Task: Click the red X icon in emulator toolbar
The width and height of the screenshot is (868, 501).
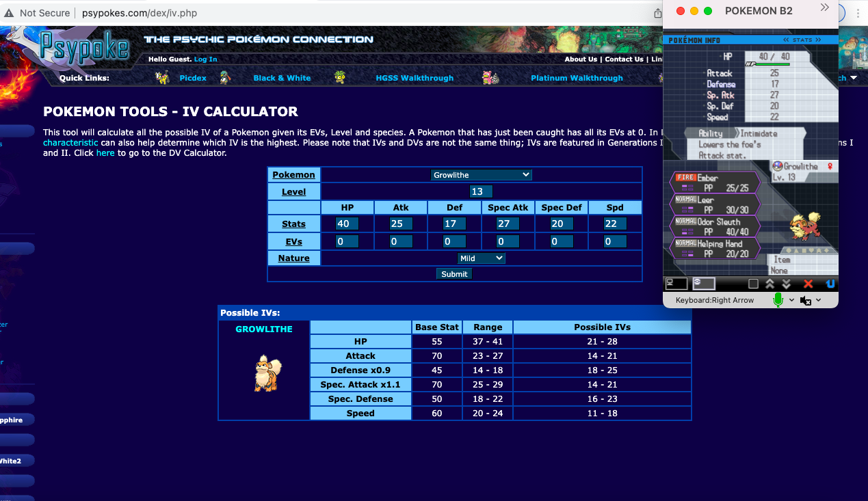Action: (x=808, y=284)
